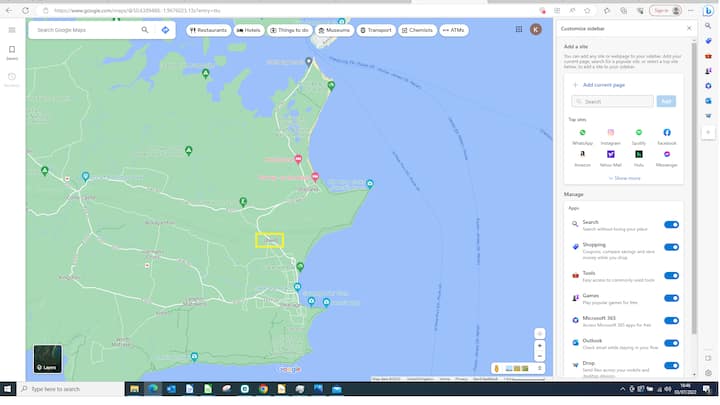The width and height of the screenshot is (720, 405).
Task: Turn off the Shopping app toggle
Action: click(671, 247)
